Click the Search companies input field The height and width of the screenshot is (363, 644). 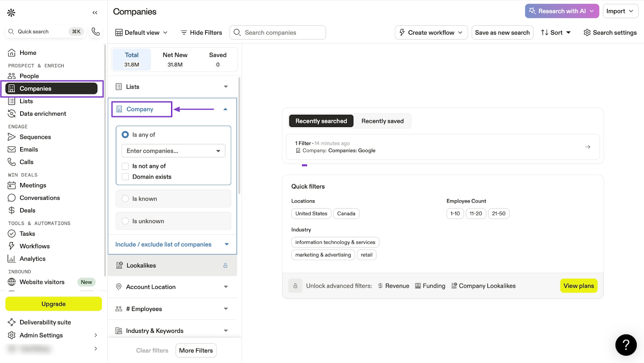click(x=282, y=33)
